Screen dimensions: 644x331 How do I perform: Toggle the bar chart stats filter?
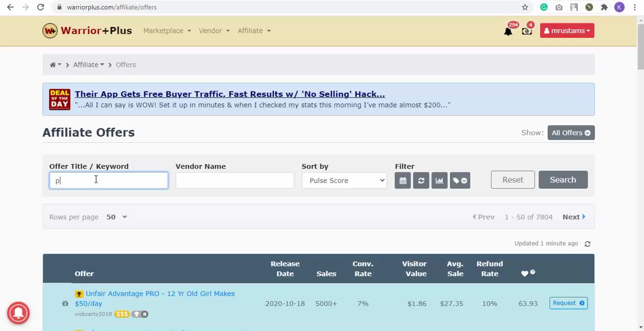440,180
